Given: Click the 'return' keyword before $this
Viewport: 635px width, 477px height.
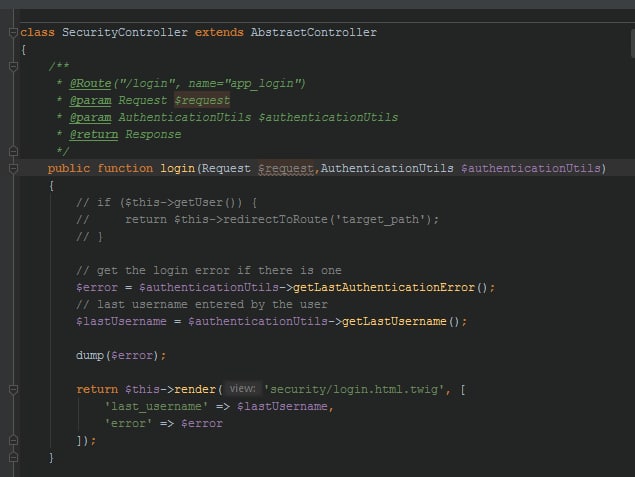Looking at the screenshot, I should coord(97,390).
